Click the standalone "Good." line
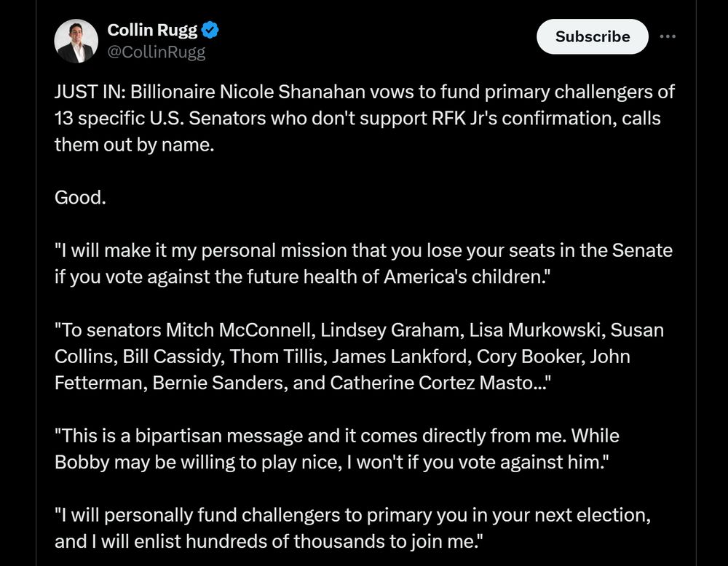Viewport: 728px width, 566px height. click(x=81, y=197)
